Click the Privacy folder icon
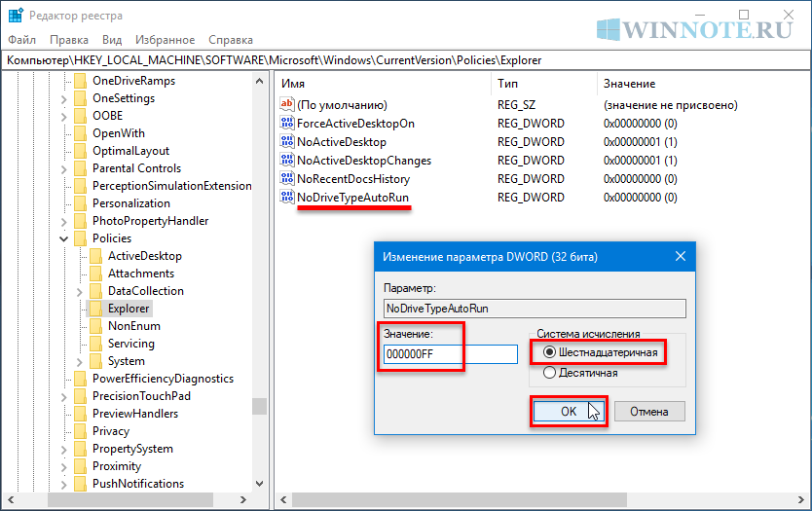This screenshot has height=511, width=812. 80,431
